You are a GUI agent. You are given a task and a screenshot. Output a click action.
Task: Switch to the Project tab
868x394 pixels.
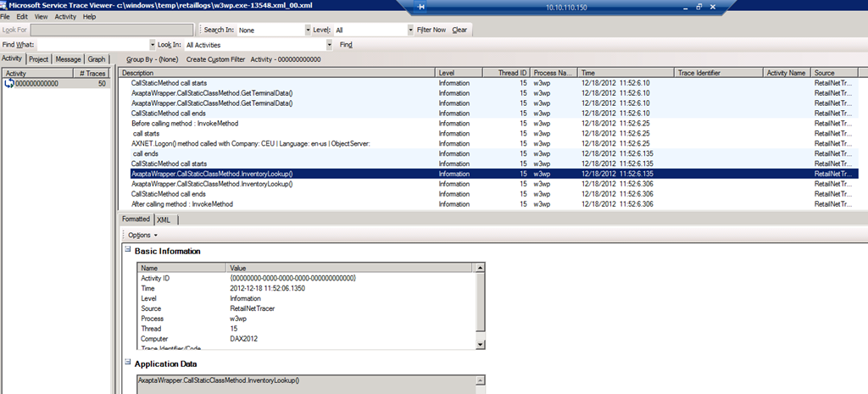click(39, 59)
